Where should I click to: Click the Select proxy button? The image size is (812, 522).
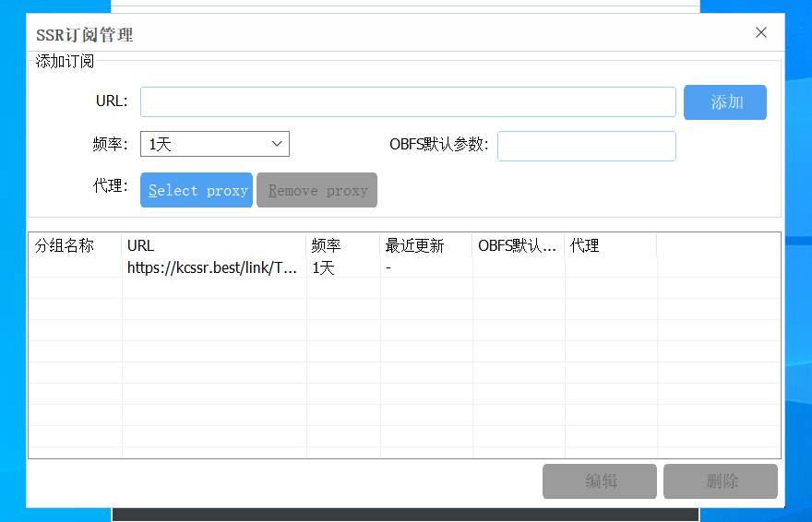[197, 190]
